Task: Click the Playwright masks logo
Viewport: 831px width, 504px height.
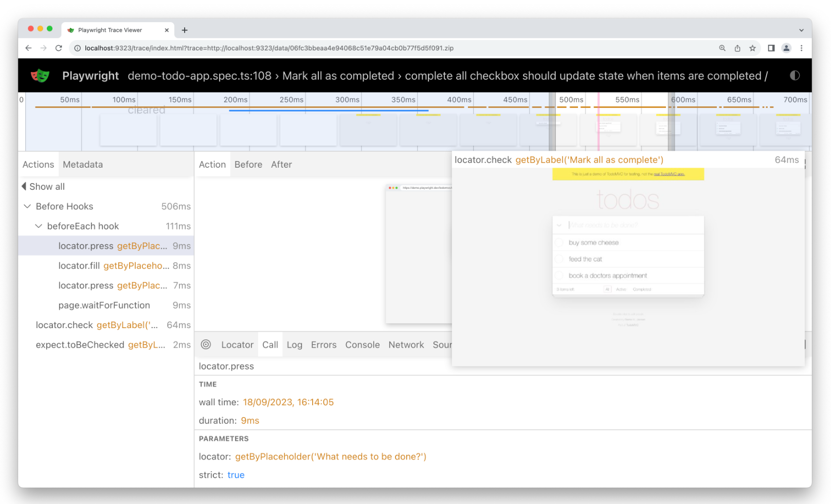Action: [40, 76]
